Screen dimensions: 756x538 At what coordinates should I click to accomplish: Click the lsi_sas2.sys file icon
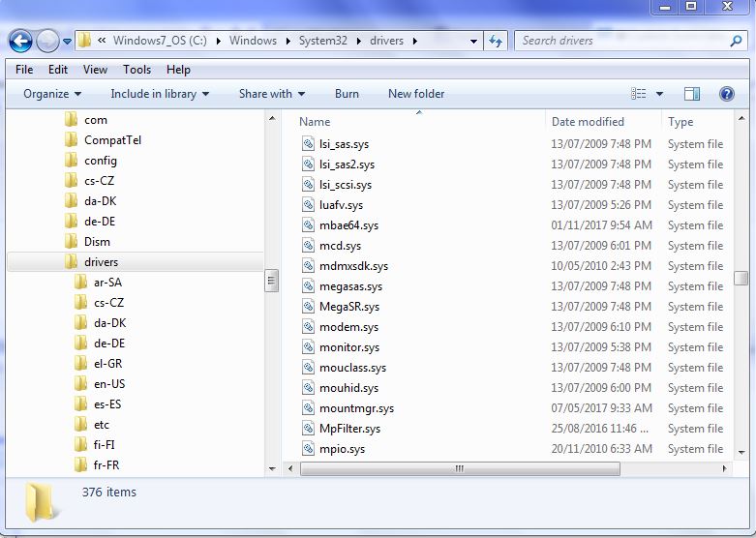point(308,164)
